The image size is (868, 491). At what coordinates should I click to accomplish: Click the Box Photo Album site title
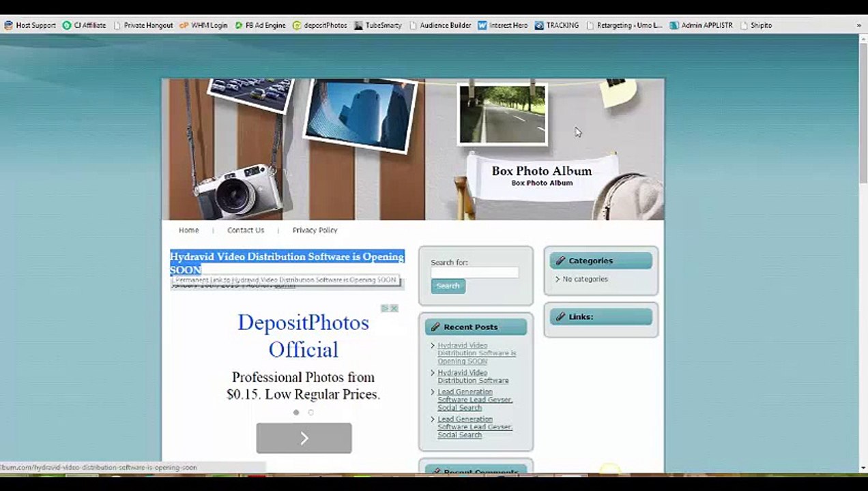pos(542,171)
